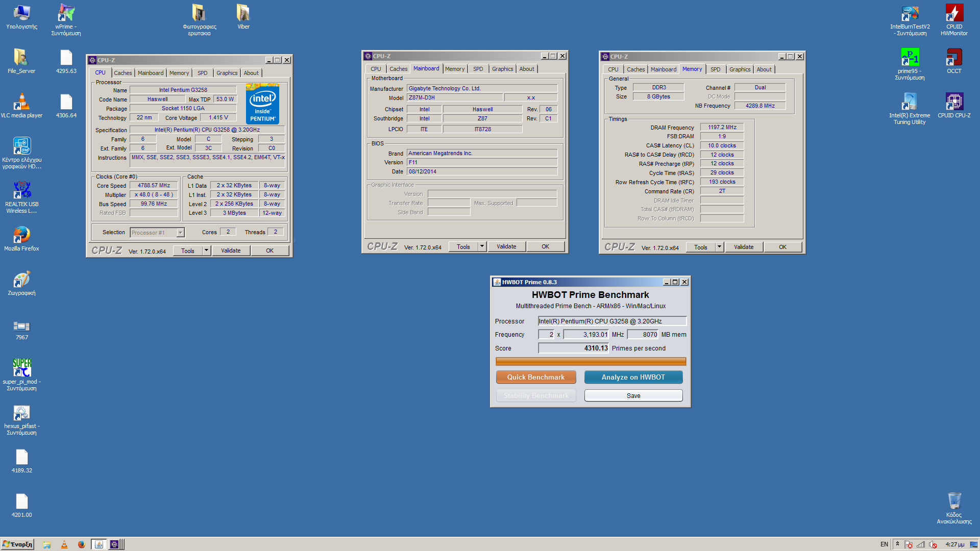Screen dimensions: 980x551
Task: Open the Recycle Bin icon
Action: tap(954, 508)
